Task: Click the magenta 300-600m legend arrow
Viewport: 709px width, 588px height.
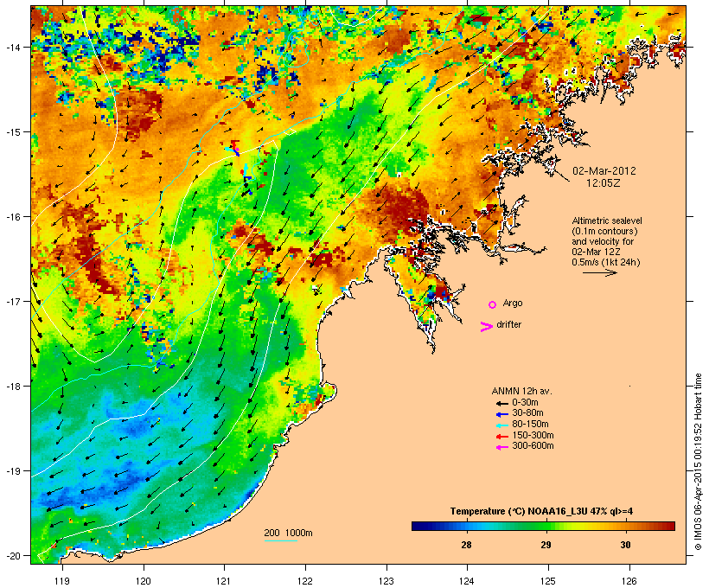Action: coord(502,447)
